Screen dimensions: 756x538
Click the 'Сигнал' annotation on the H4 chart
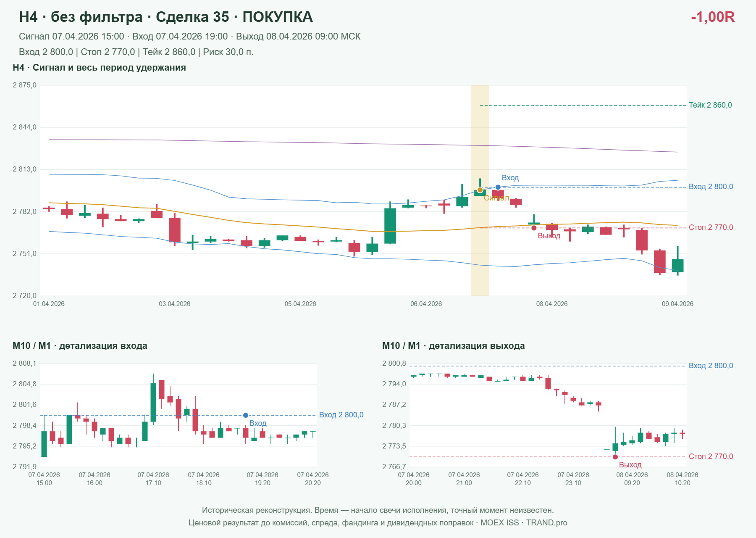[x=496, y=198]
